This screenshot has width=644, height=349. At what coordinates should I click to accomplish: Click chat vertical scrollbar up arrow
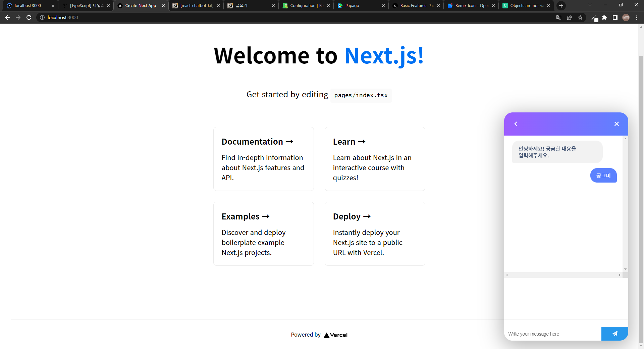click(x=625, y=139)
